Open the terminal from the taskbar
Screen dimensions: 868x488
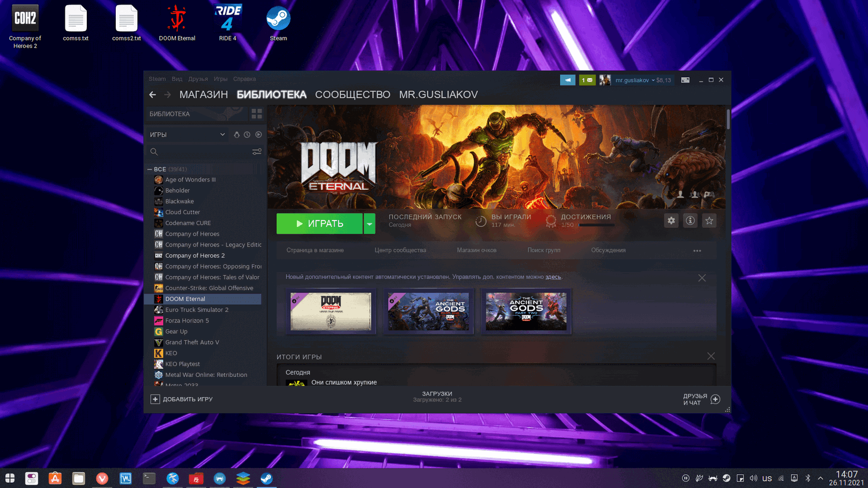coord(149,478)
